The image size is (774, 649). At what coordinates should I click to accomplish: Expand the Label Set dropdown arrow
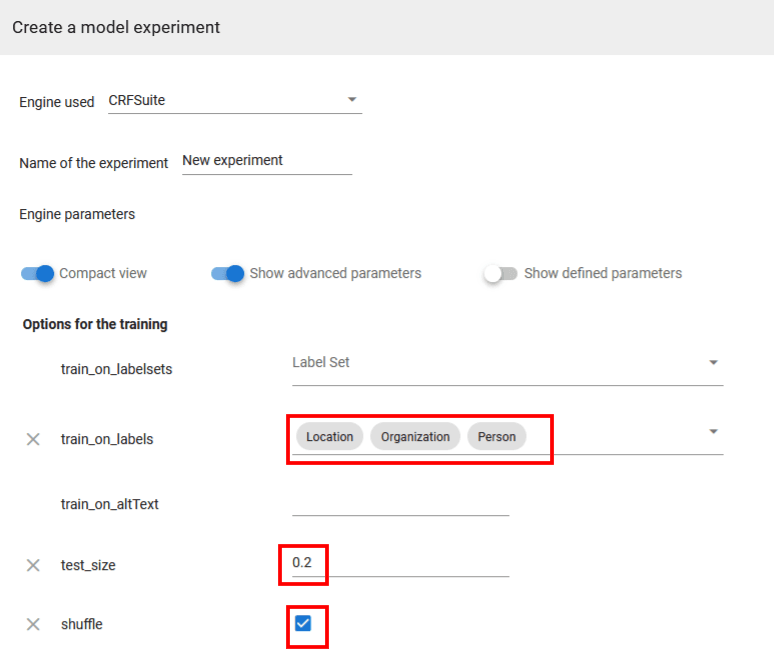pos(713,363)
